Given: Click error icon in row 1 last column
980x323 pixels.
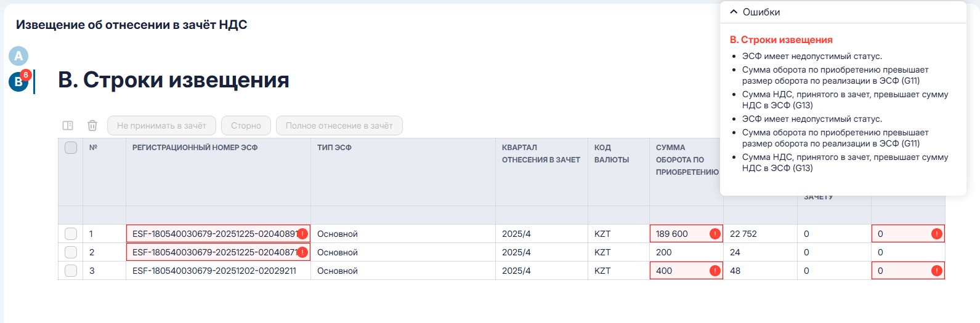Looking at the screenshot, I should (x=936, y=234).
